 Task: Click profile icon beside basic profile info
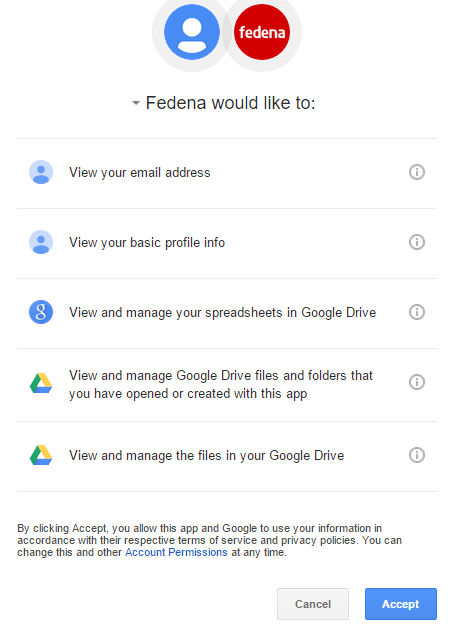(41, 242)
